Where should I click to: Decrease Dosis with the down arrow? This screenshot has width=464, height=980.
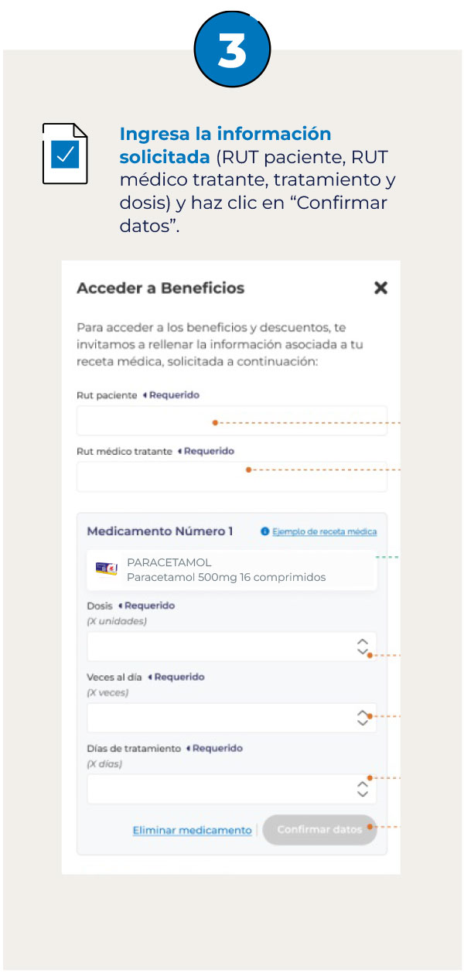point(362,652)
